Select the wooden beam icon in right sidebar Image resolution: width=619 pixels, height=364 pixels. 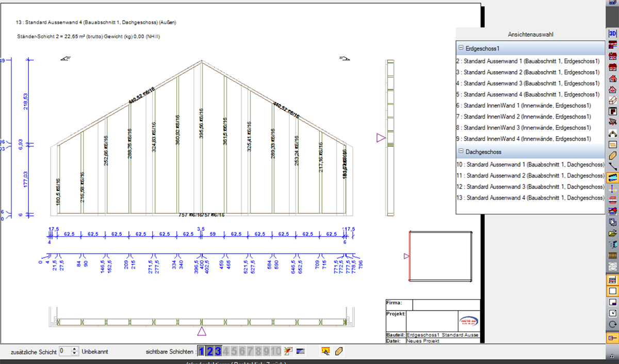(x=613, y=155)
